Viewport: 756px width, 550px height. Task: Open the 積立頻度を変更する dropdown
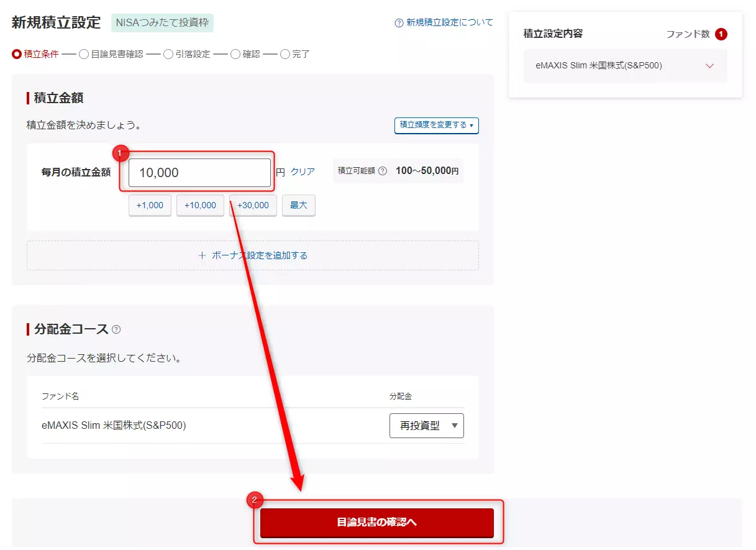[436, 126]
